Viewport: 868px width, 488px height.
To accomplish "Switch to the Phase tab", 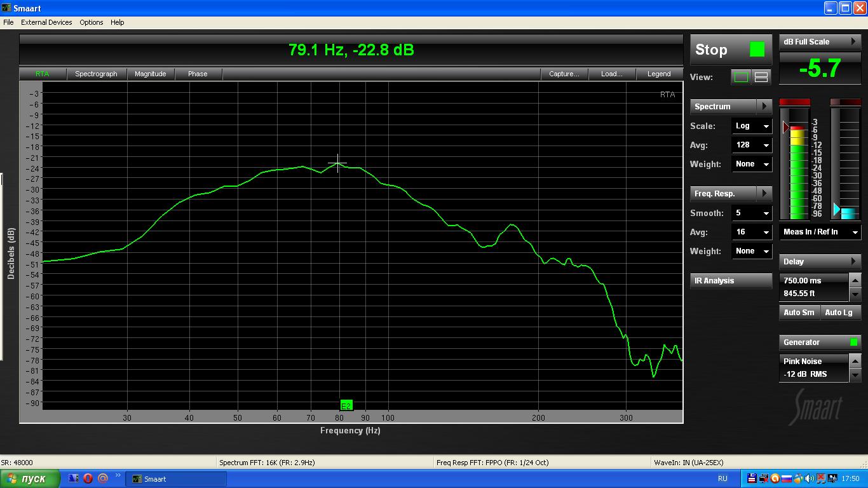I will coord(198,74).
